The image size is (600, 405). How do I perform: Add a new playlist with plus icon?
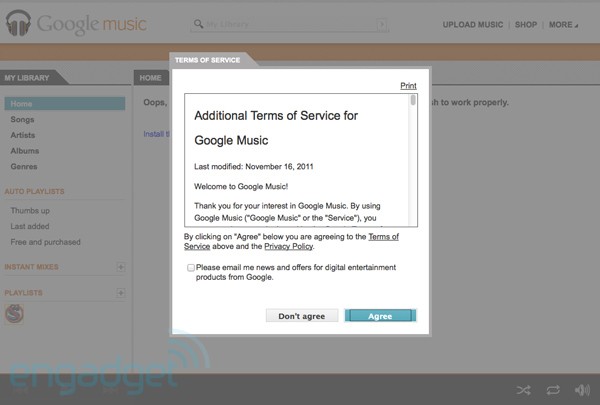point(121,293)
